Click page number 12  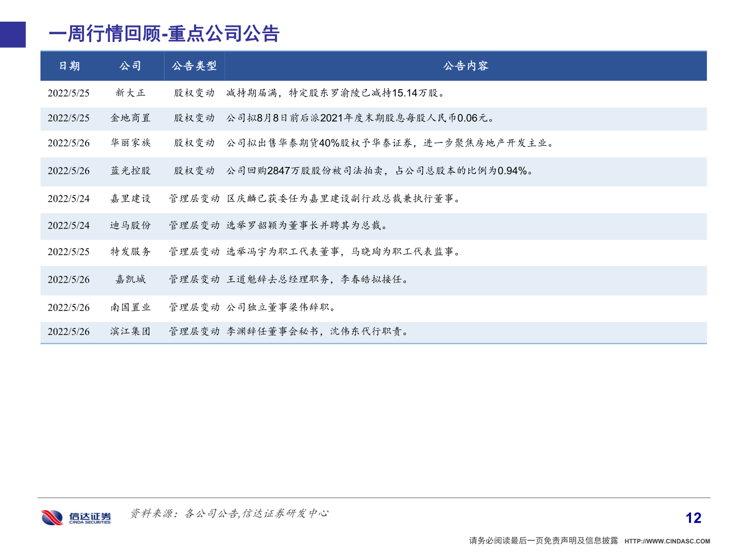[693, 518]
